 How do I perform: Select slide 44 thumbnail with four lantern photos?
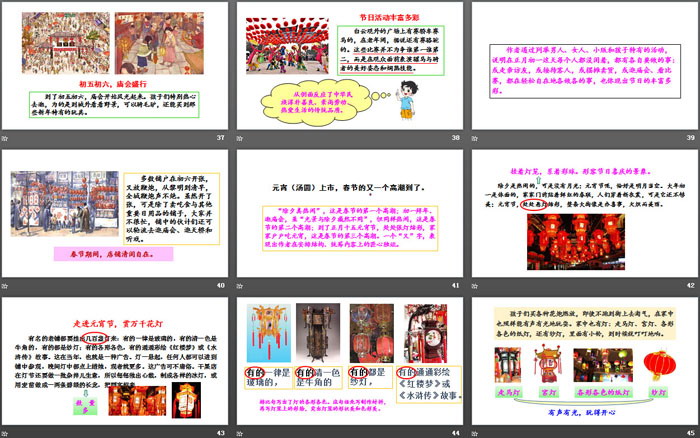tap(350, 361)
